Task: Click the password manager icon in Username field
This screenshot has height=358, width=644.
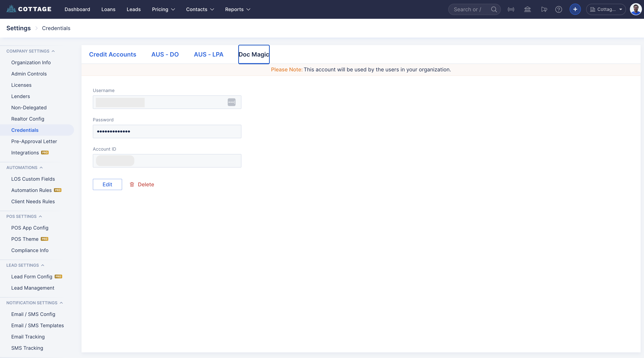Action: point(231,102)
